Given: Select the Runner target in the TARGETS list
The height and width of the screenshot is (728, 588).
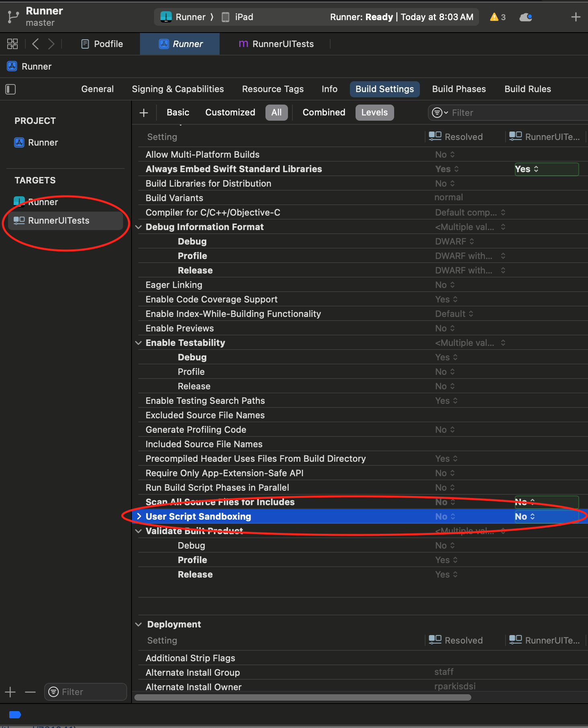Looking at the screenshot, I should 36,202.
